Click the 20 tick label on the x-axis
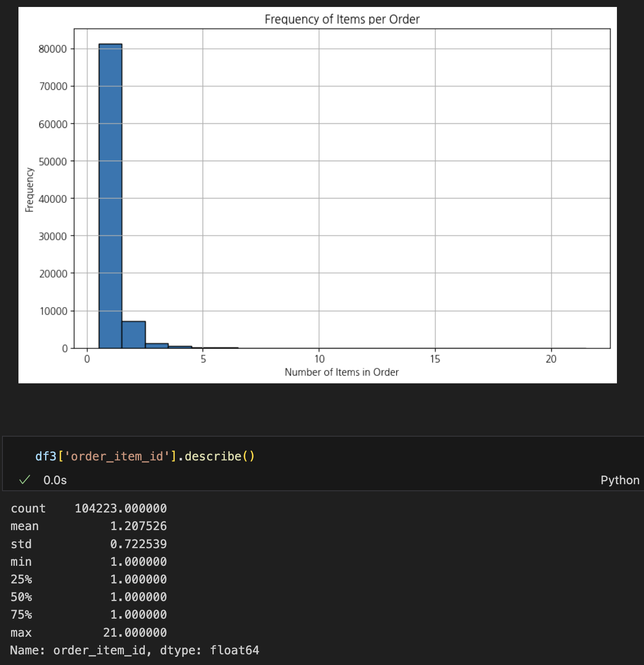 551,359
